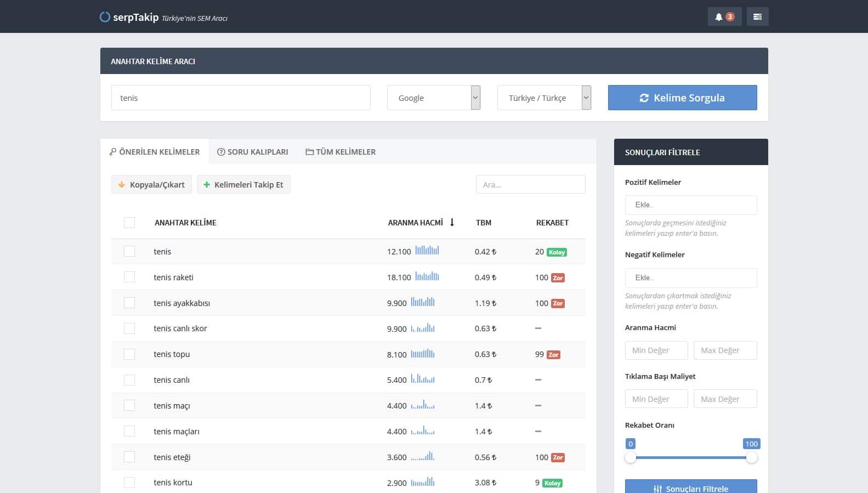Focus the keyword query field containing tenis

241,98
